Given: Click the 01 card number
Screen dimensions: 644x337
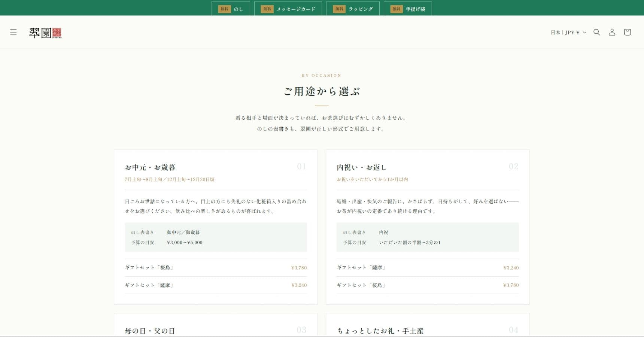Looking at the screenshot, I should point(301,166).
